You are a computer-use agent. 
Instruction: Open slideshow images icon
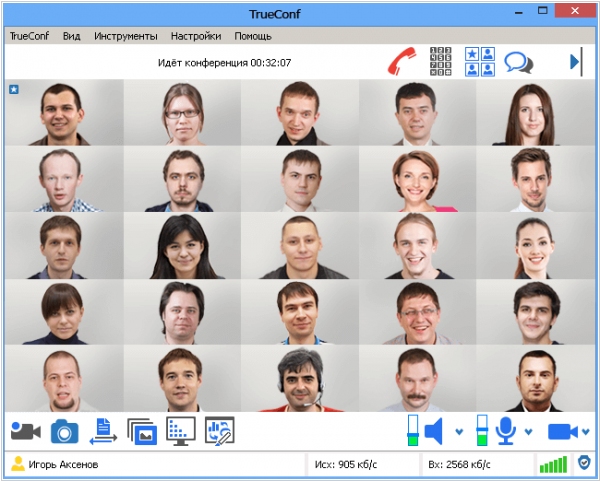click(142, 431)
